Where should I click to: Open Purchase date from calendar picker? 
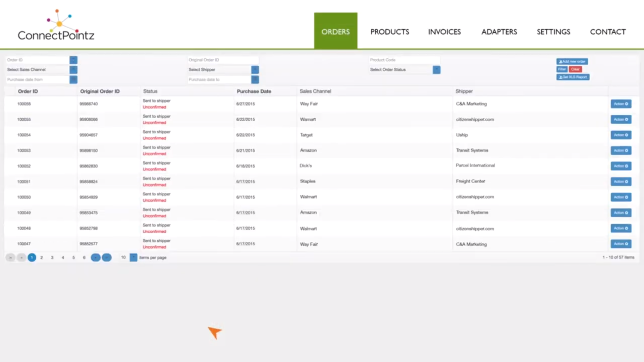click(x=73, y=79)
